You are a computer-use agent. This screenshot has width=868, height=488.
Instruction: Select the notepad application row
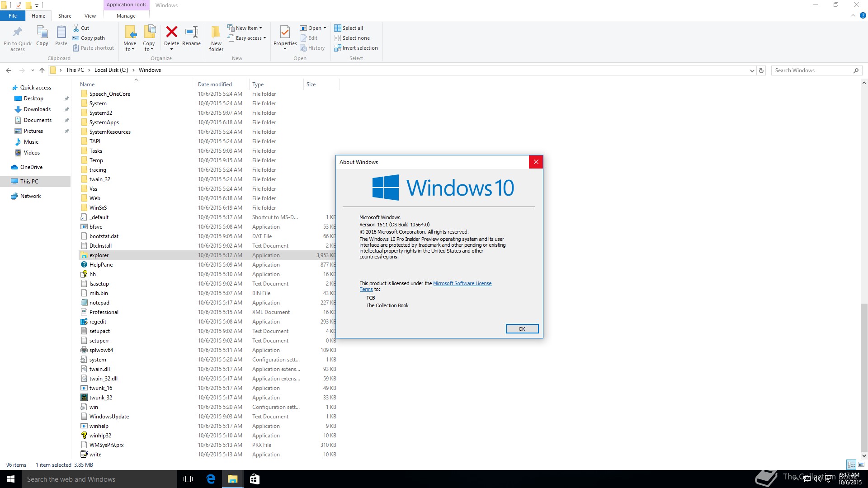[208, 303]
